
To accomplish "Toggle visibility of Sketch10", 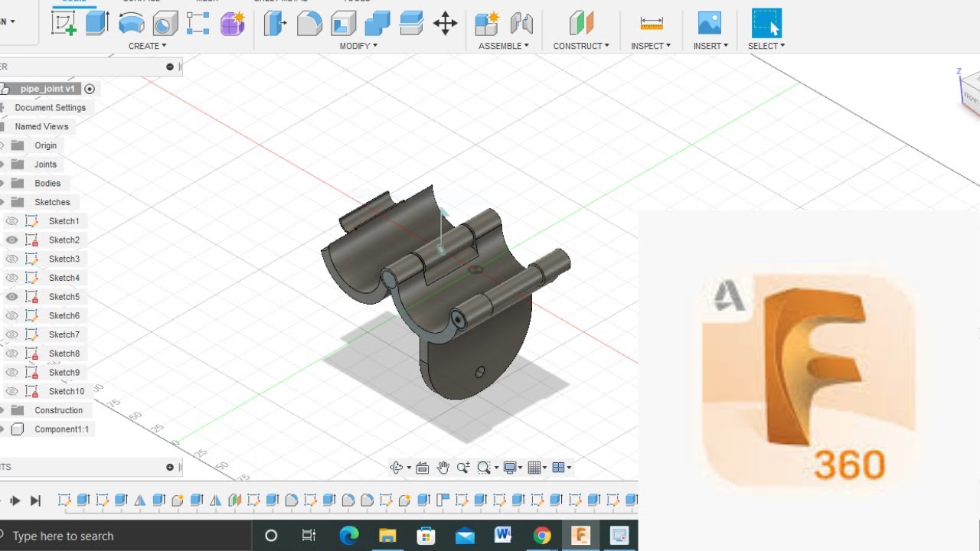I will 11,391.
